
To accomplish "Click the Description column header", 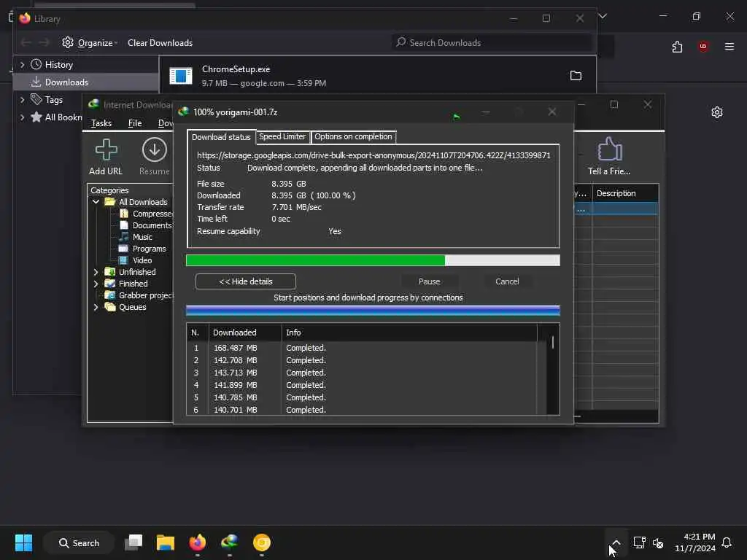I will [x=625, y=193].
